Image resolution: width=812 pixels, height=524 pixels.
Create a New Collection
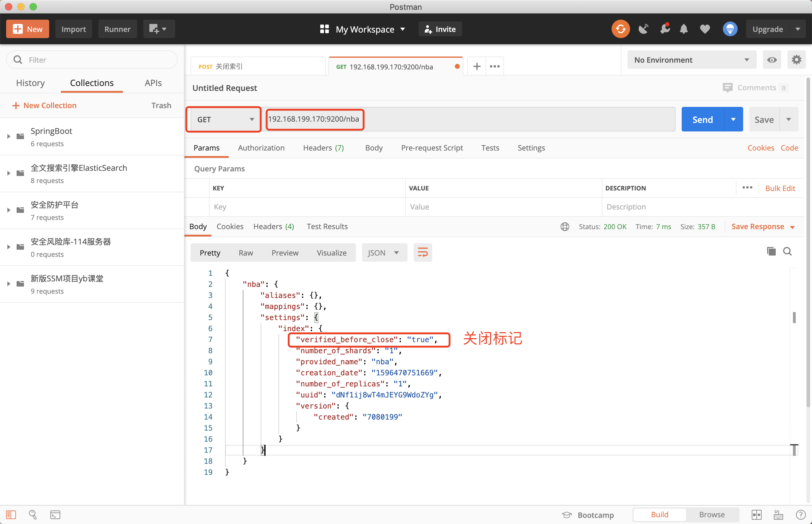[44, 105]
